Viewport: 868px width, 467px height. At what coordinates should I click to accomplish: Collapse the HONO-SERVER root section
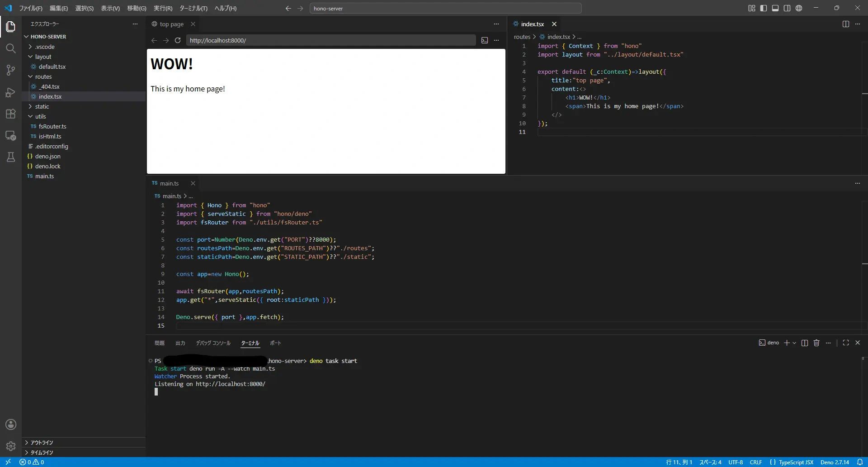click(48, 37)
